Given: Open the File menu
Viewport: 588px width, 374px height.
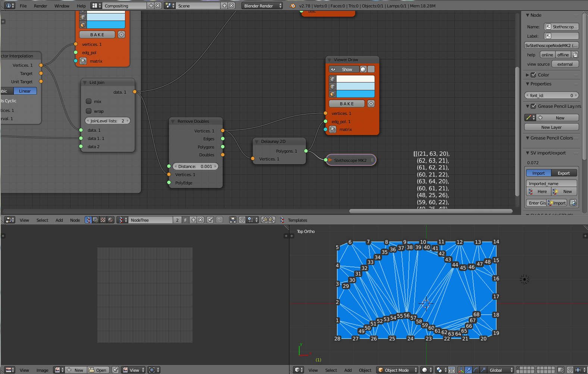Looking at the screenshot, I should point(23,6).
